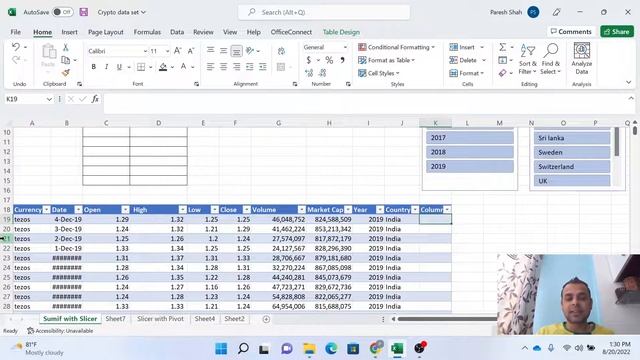Toggle Bold formatting
The image size is (640, 360).
(93, 67)
